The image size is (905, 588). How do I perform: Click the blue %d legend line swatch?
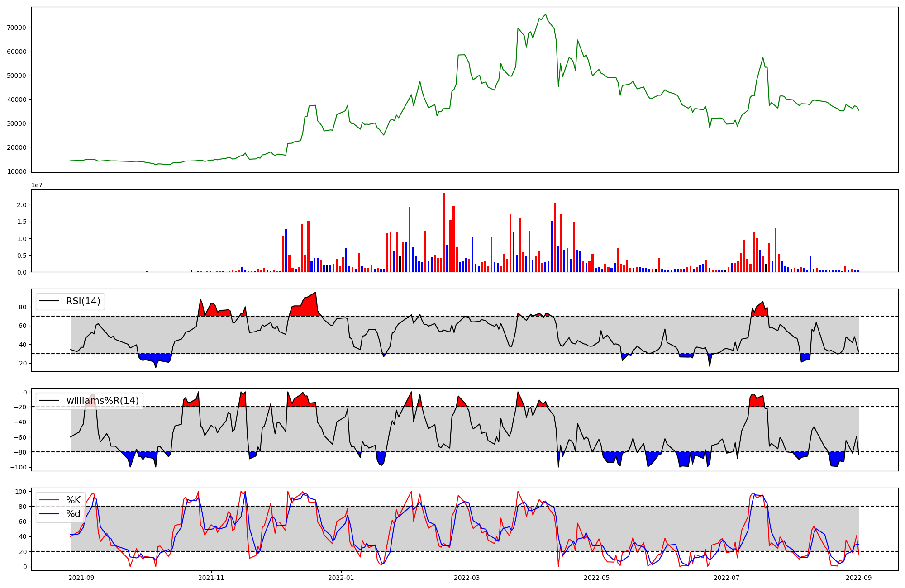pos(49,514)
